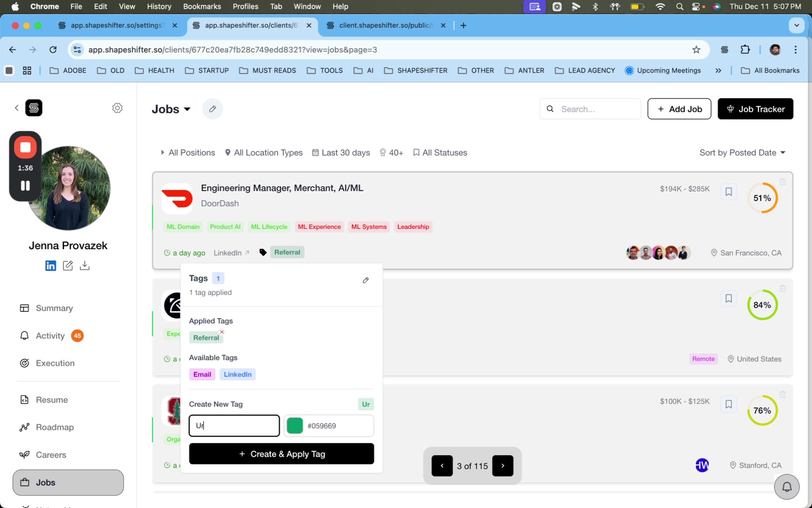
Task: Click the Create & Apply Tag button
Action: [281, 454]
